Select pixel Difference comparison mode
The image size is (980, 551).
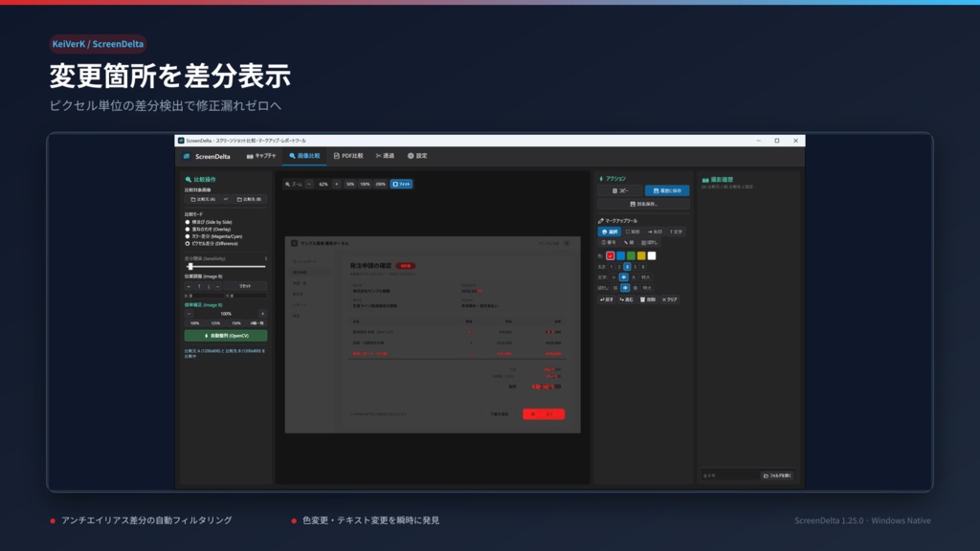212,244
